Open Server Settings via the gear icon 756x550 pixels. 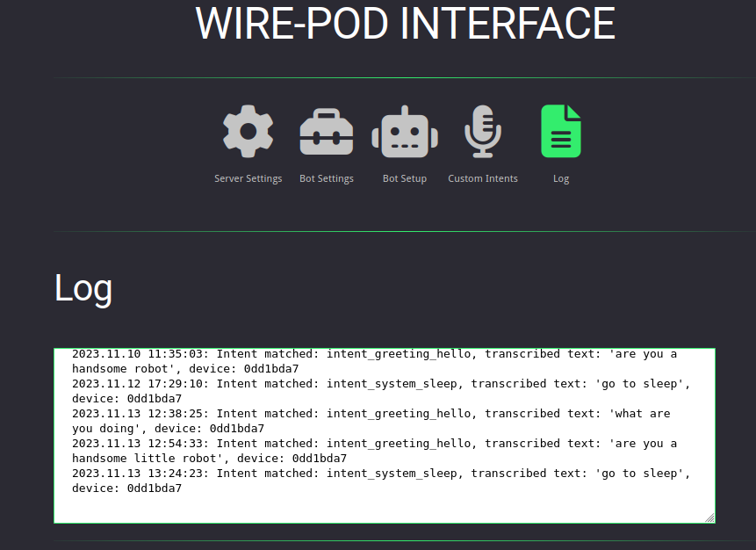click(248, 132)
